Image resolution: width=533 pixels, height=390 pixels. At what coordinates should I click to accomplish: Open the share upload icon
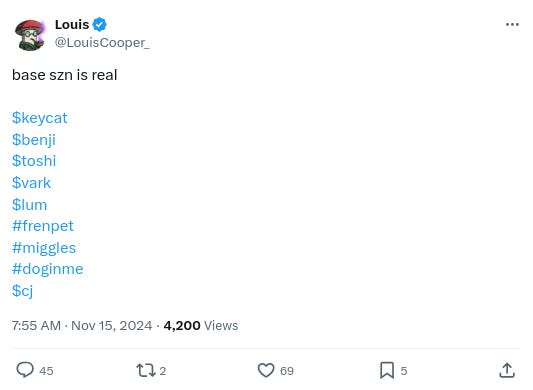507,370
